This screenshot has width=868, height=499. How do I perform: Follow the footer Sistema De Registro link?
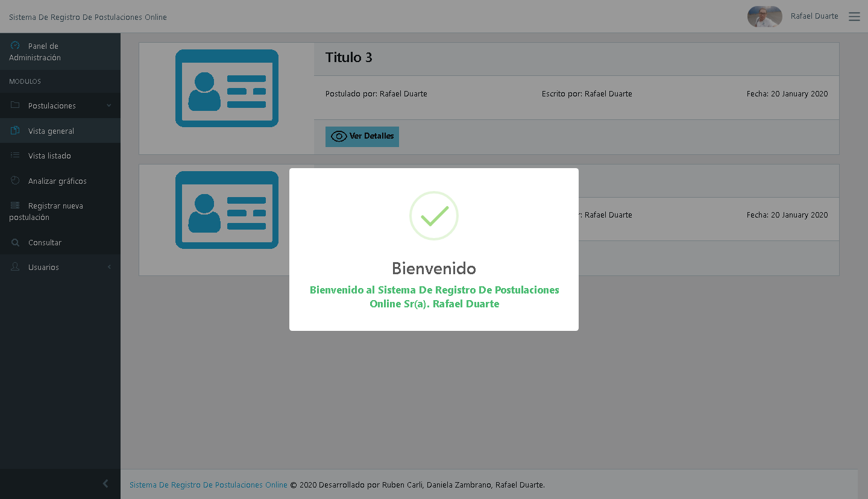209,485
